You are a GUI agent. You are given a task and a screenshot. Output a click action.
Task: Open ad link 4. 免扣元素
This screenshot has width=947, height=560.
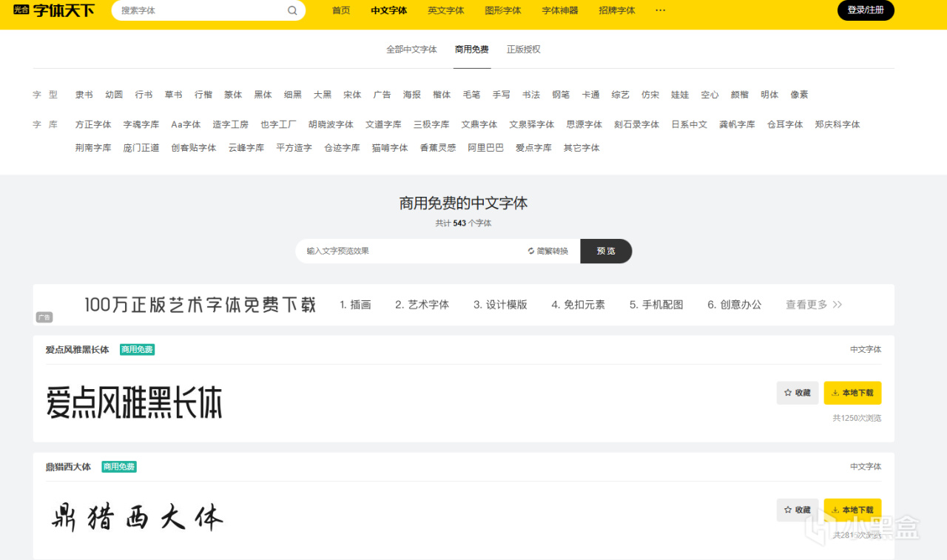pyautogui.click(x=579, y=305)
